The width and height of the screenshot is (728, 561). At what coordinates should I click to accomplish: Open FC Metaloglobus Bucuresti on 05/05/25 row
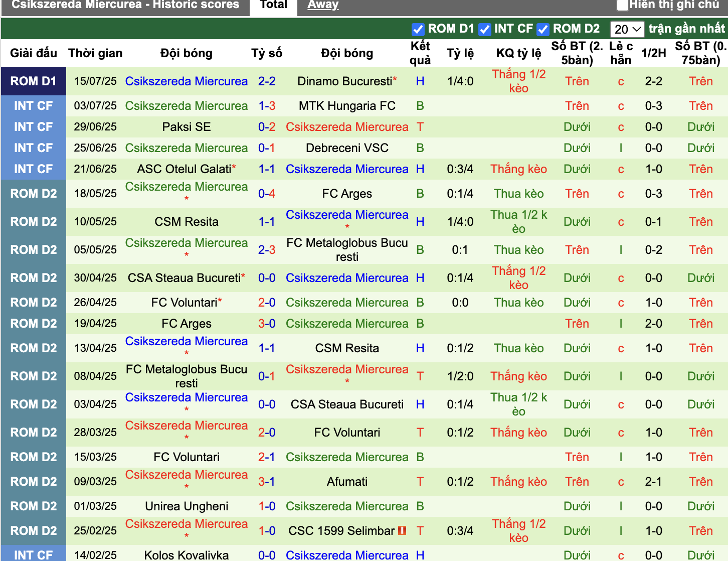[347, 250]
